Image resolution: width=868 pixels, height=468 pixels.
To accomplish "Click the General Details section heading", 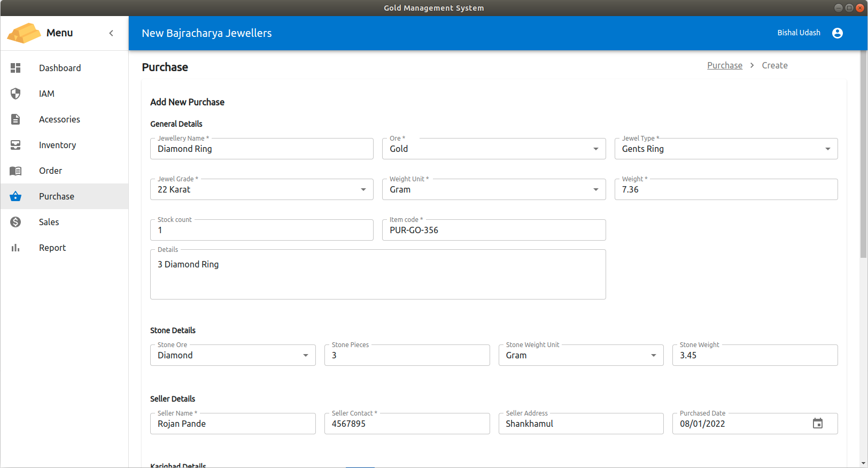I will pyautogui.click(x=176, y=124).
